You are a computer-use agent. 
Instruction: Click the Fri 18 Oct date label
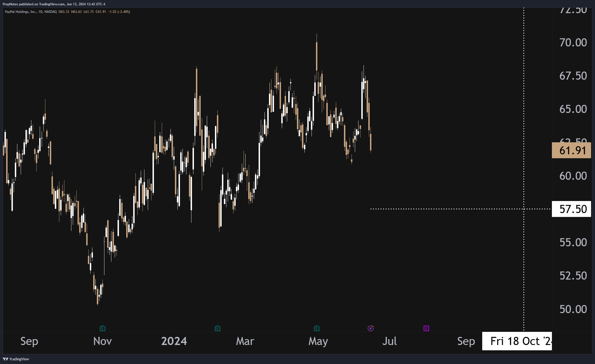point(517,341)
